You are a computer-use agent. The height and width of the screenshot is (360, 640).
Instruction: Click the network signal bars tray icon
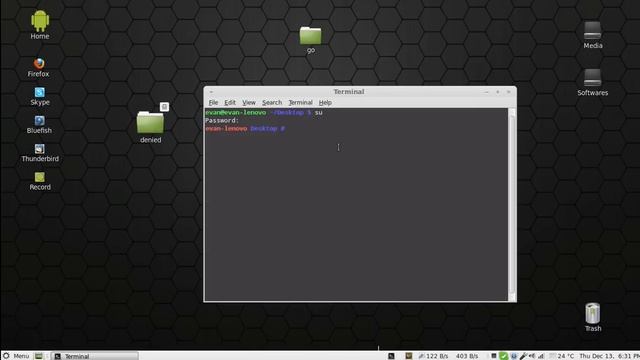pos(541,356)
